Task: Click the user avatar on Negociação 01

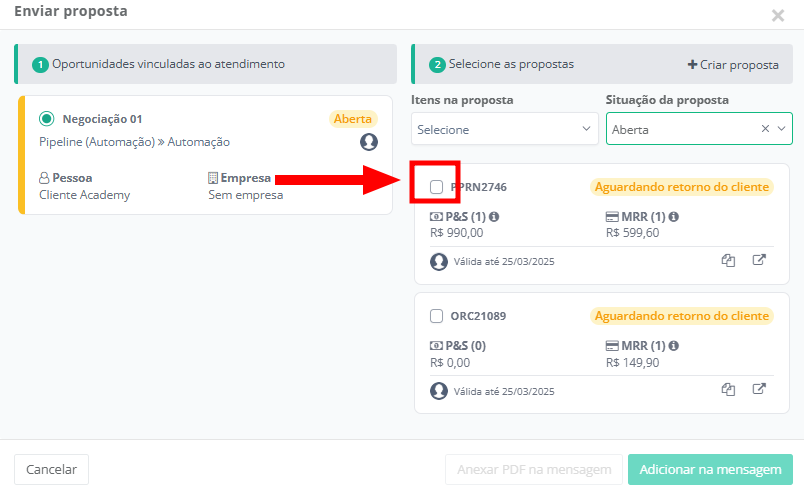Action: [369, 142]
